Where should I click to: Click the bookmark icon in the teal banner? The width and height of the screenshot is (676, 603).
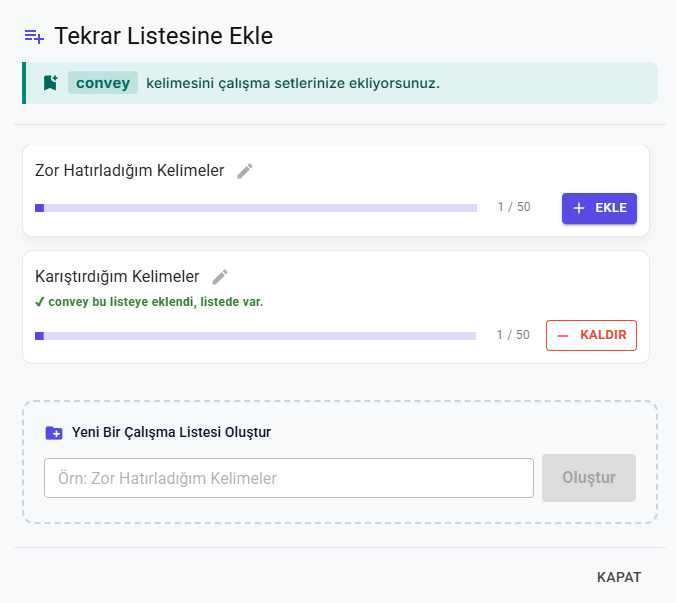pos(50,83)
